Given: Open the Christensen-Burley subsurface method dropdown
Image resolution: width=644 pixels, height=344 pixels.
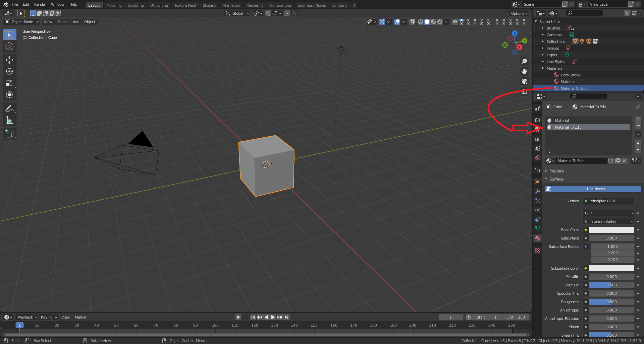Looking at the screenshot, I should point(608,221).
